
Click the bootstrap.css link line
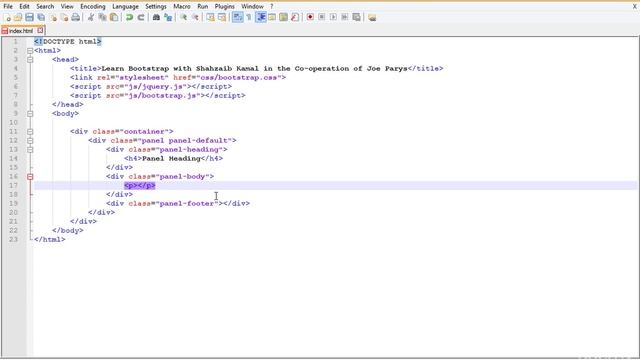click(178, 78)
